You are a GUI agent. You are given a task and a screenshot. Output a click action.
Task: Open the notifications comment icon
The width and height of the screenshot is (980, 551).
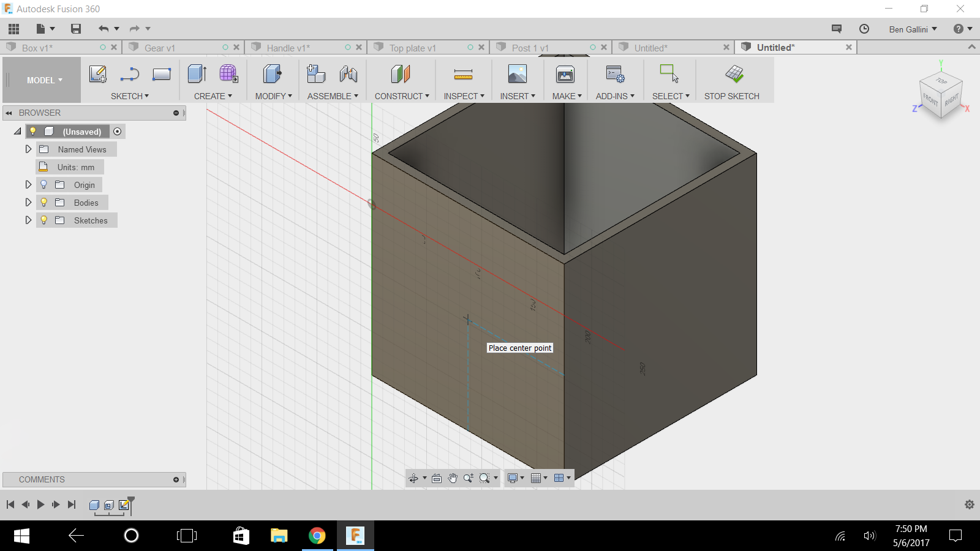pos(837,29)
